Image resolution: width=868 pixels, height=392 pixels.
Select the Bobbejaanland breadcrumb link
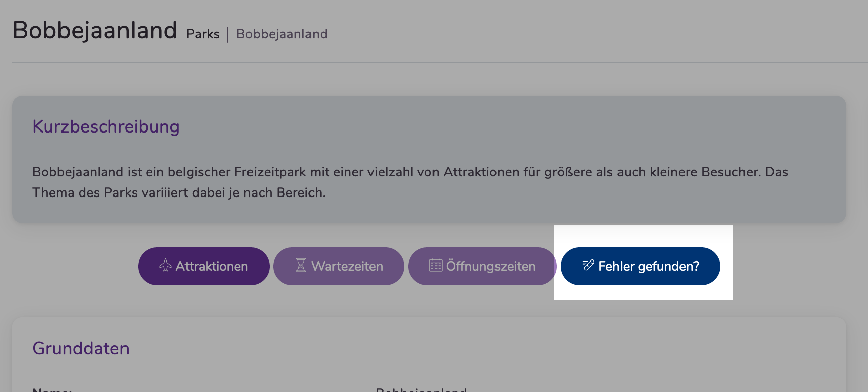282,34
